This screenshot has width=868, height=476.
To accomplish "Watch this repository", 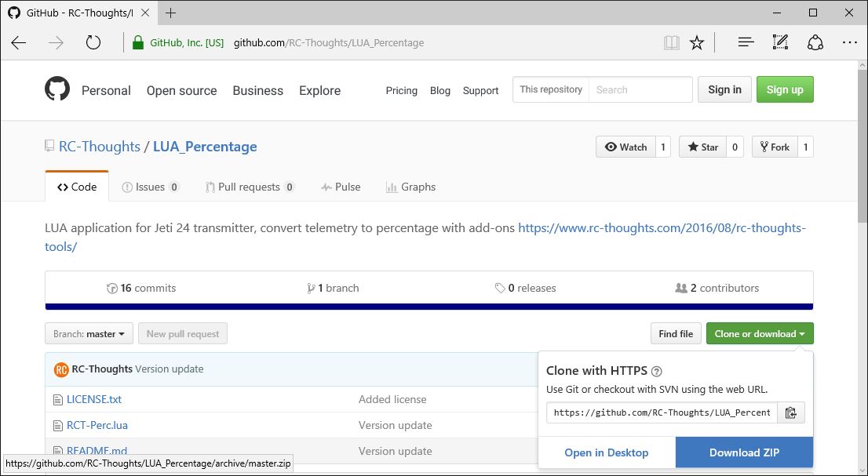I will (626, 147).
